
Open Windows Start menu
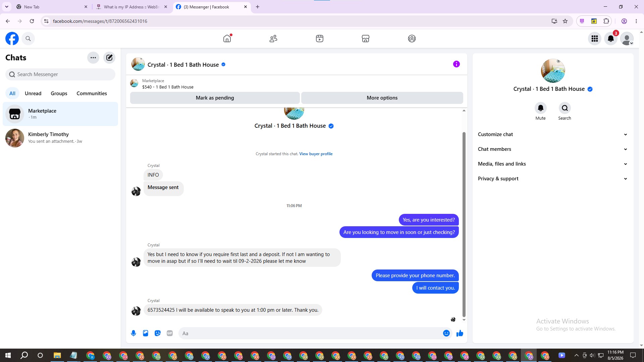[8, 355]
